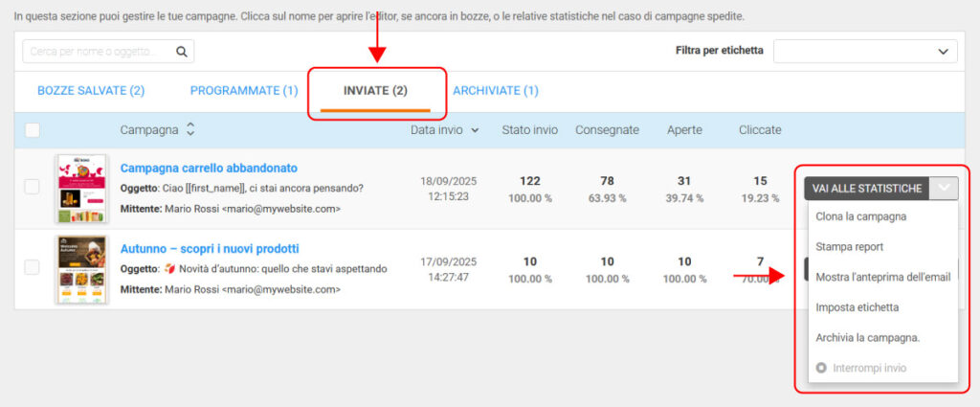Viewport: 980px width, 407px height.
Task: Check the Campagna carrello abbandonato checkbox
Action: tap(33, 187)
